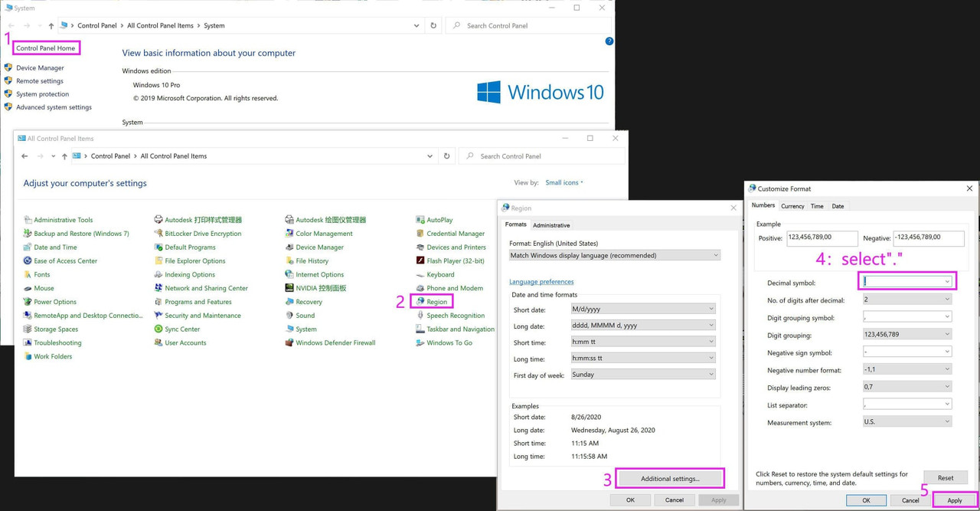The height and width of the screenshot is (511, 980).
Task: Expand Negative number format dropdown
Action: [907, 369]
